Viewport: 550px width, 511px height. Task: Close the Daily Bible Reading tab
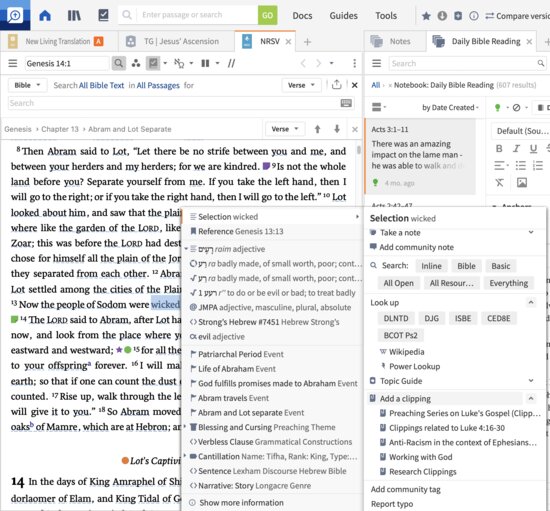tap(529, 42)
